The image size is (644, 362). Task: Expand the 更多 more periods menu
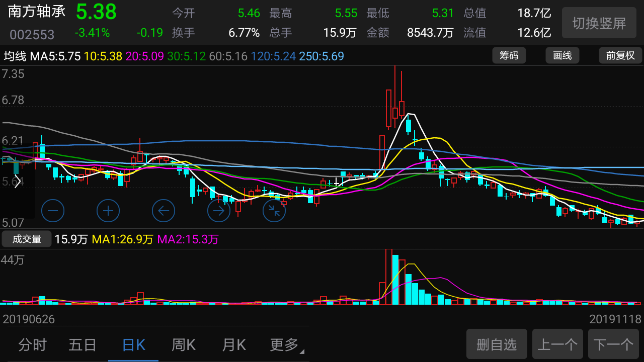[x=287, y=345]
